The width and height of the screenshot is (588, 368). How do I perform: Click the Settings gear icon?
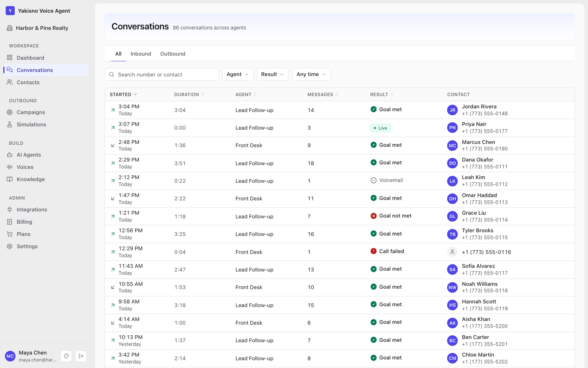pyautogui.click(x=10, y=247)
